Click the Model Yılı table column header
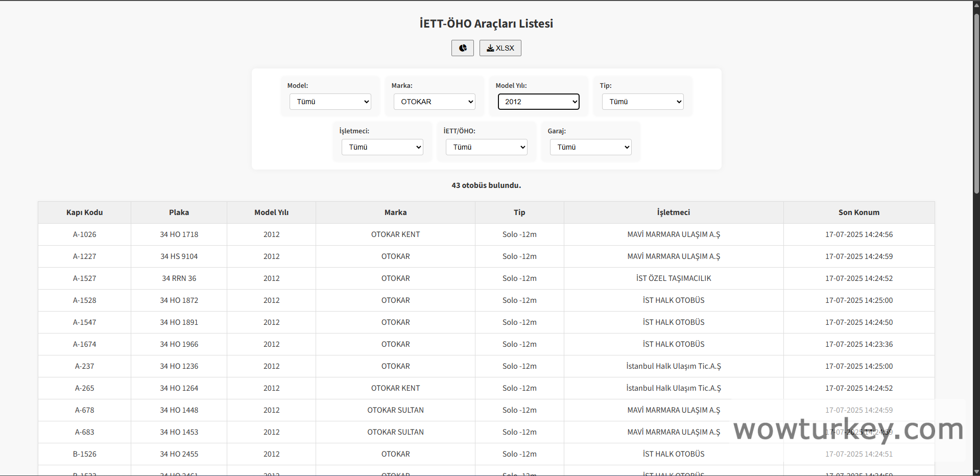 coord(271,212)
